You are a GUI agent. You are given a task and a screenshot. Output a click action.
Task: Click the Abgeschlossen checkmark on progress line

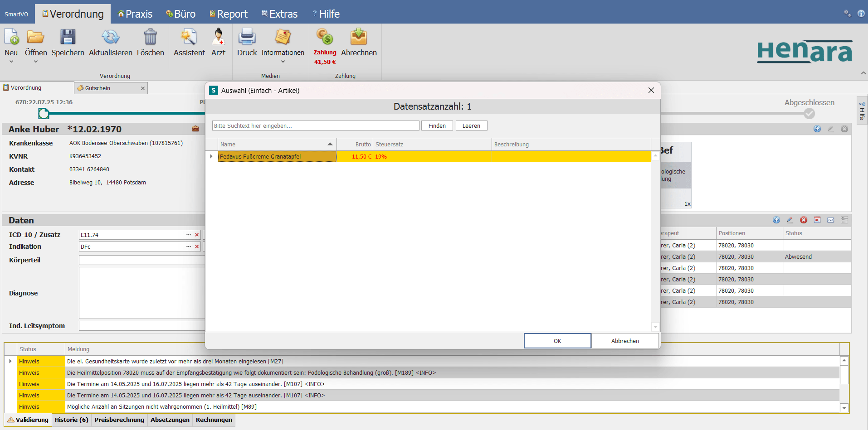(x=809, y=114)
